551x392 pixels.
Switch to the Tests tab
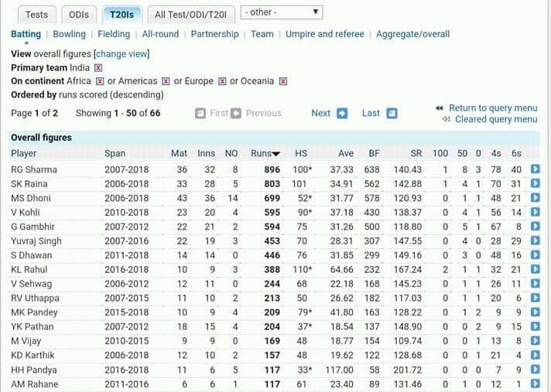(36, 15)
